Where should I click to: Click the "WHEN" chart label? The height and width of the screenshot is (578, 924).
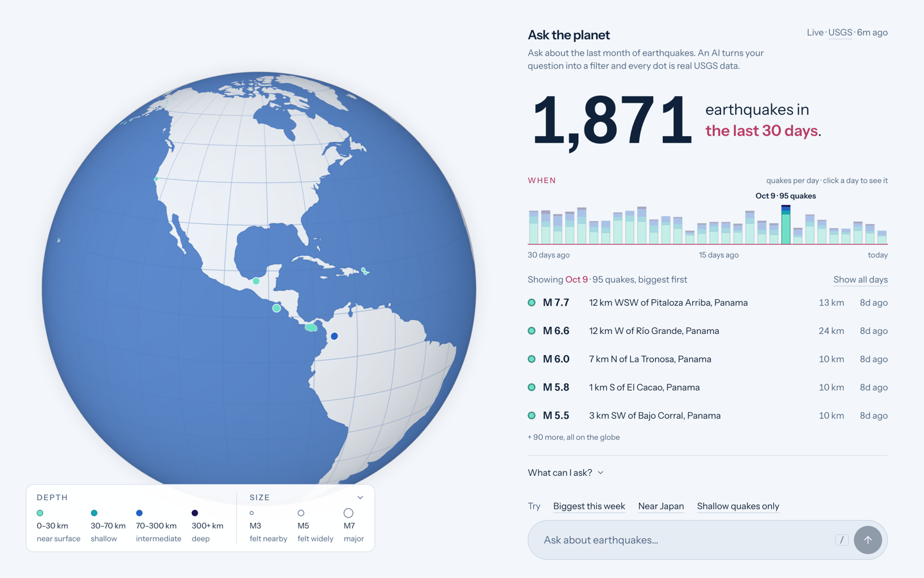click(x=542, y=180)
